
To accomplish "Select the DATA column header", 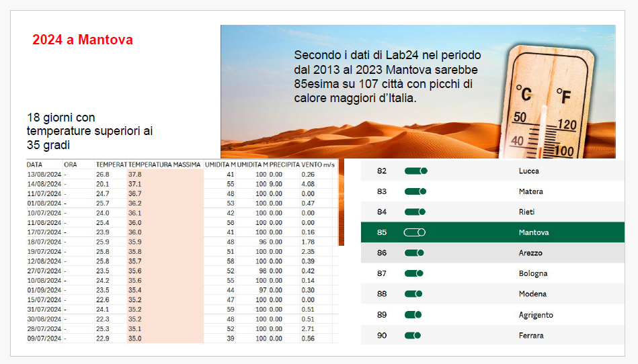I will [34, 165].
